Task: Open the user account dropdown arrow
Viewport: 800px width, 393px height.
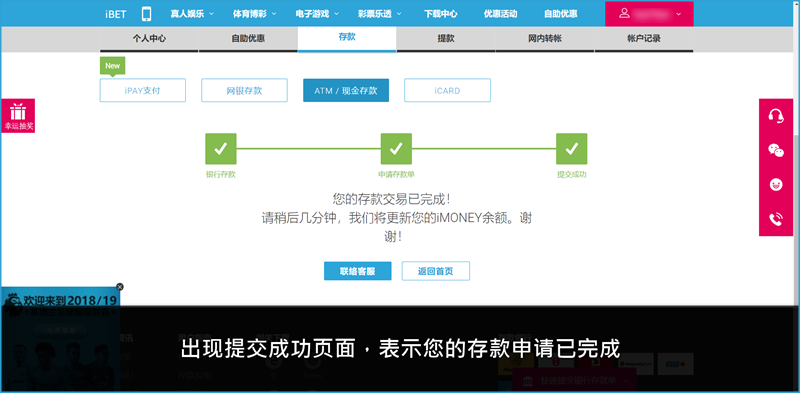Action: tap(678, 14)
